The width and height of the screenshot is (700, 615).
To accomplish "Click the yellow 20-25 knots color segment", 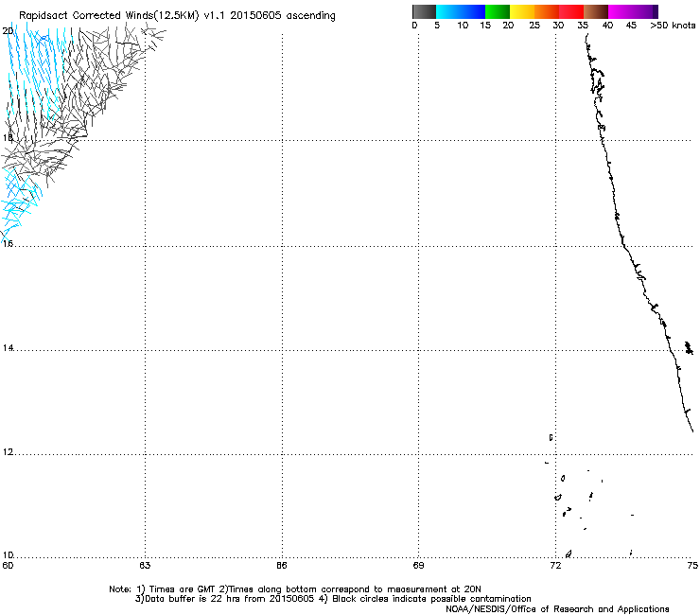I will [522, 11].
